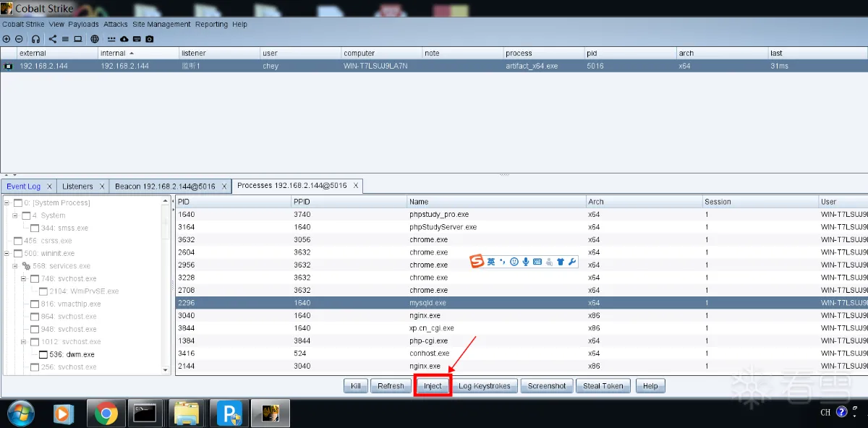Collapse the 748: svchost.exe tree node

(x=24, y=279)
